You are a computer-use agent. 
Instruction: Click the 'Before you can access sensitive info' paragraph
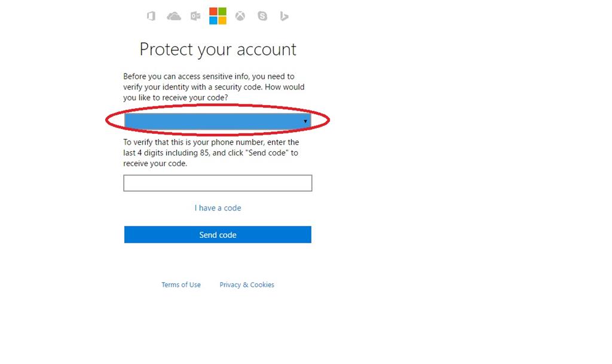tap(214, 87)
